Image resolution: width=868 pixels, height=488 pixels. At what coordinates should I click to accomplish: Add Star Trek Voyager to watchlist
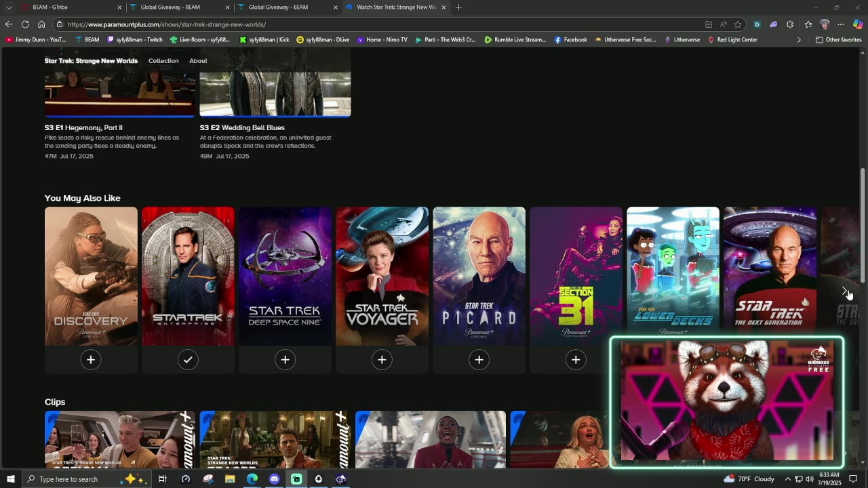coord(382,360)
